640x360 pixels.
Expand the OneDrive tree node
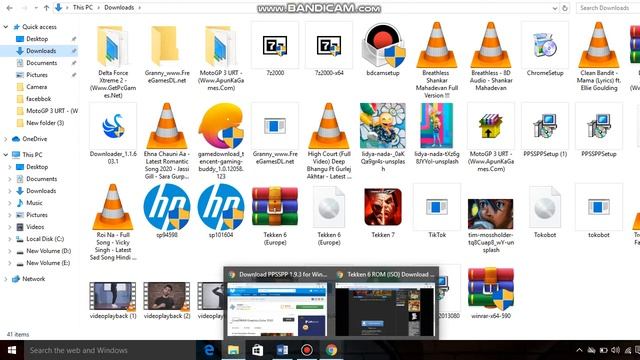point(6,139)
